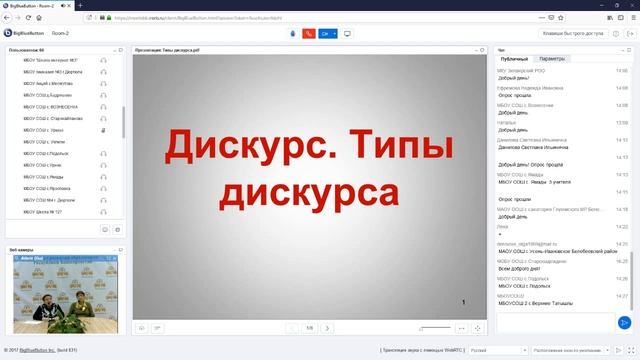
Task: Click the chat panel vertical scrollbar
Action: [631, 281]
